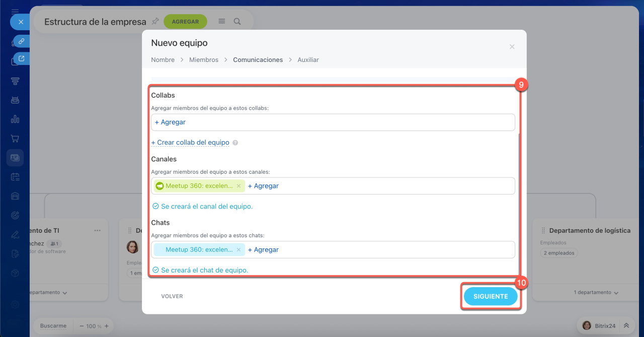Expand the Bitrix24 double-chevron panel

(626, 326)
